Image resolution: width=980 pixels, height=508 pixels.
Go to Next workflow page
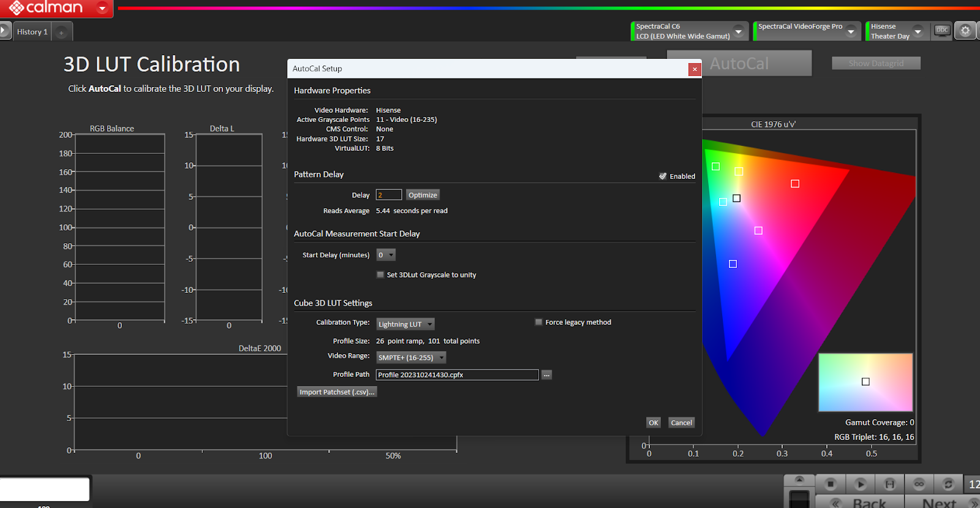pyautogui.click(x=943, y=502)
